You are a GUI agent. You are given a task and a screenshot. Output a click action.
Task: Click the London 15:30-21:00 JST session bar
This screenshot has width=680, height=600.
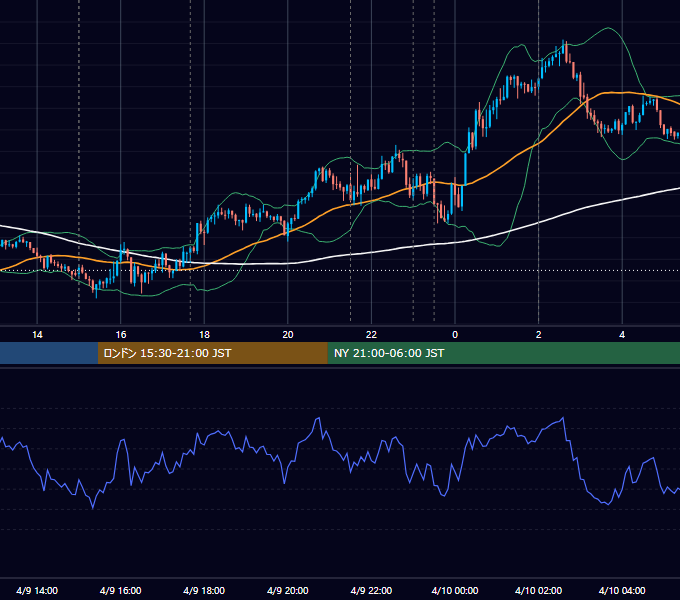coord(212,353)
